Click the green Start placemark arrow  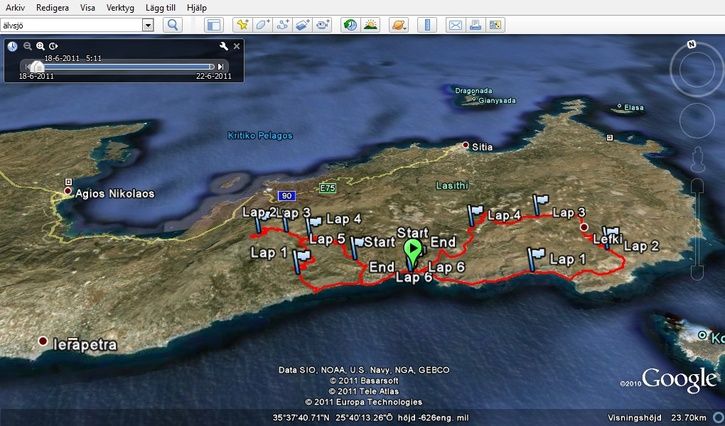tap(413, 253)
